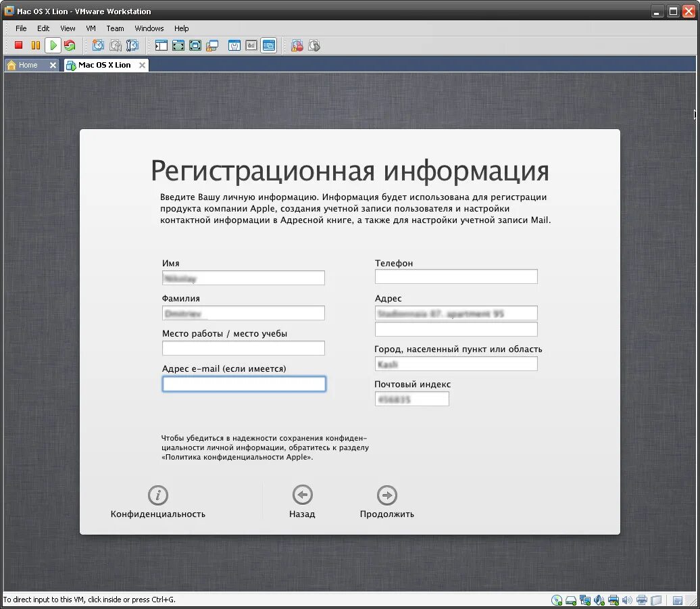Click the yellow Suspend VM button
The width and height of the screenshot is (700, 609).
36,45
